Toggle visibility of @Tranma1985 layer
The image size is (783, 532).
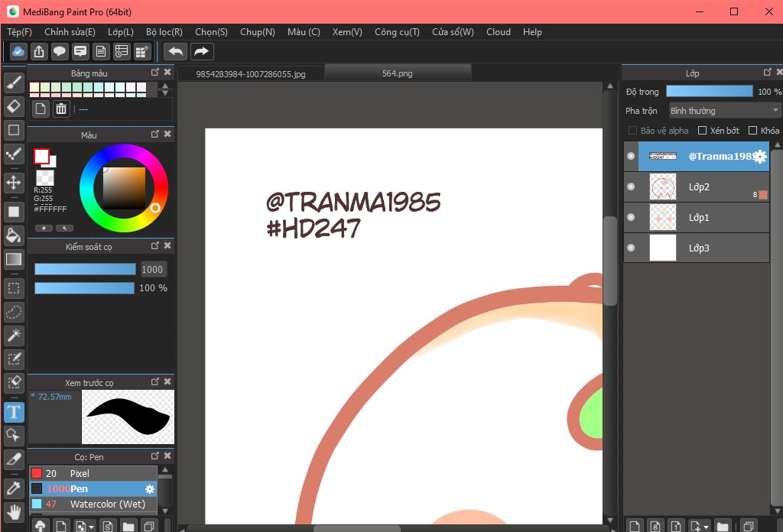[631, 156]
